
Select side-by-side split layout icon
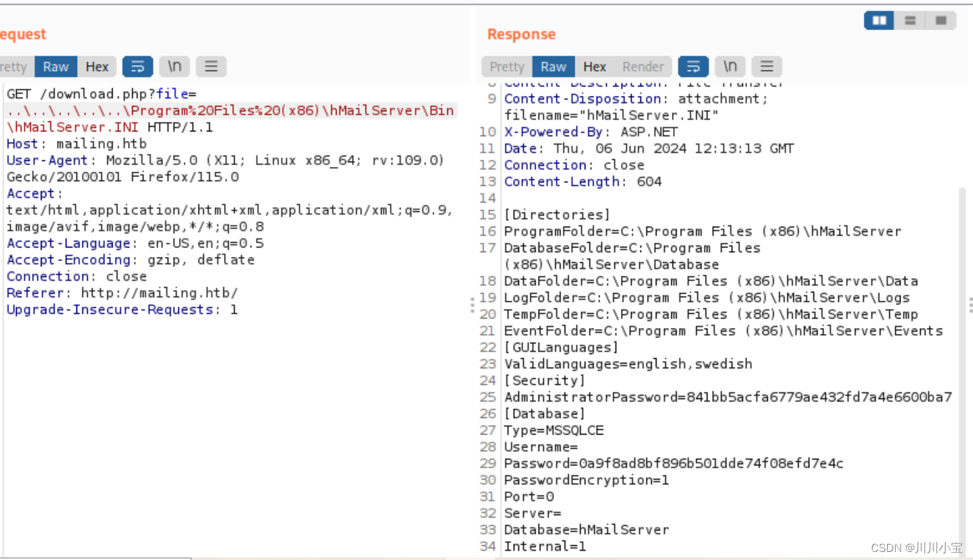click(879, 21)
